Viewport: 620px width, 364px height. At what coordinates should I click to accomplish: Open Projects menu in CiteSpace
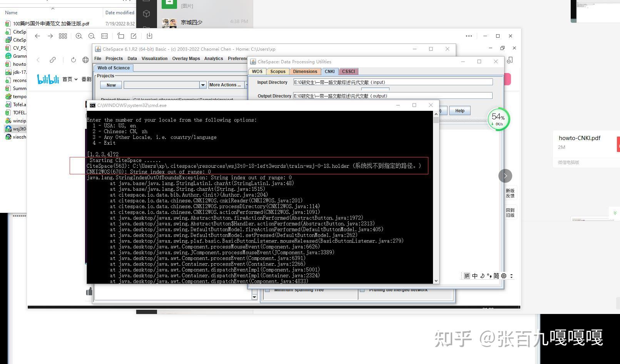pyautogui.click(x=114, y=58)
